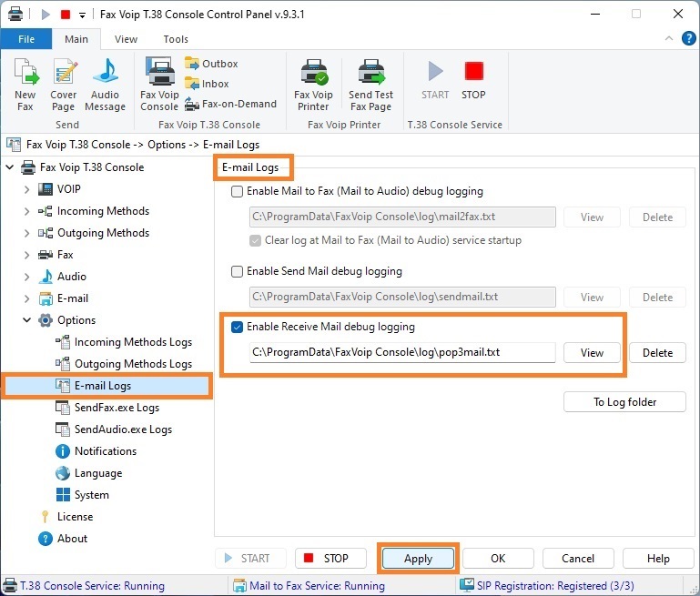Image resolution: width=700 pixels, height=596 pixels.
Task: Open License page
Action: pyautogui.click(x=66, y=517)
